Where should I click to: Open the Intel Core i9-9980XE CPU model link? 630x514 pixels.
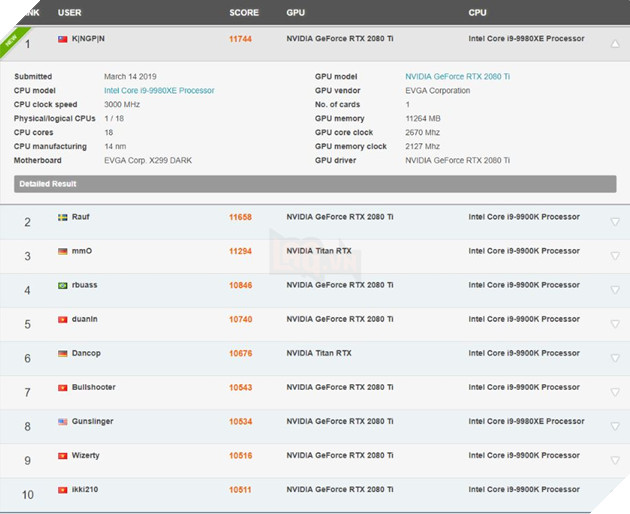[159, 90]
